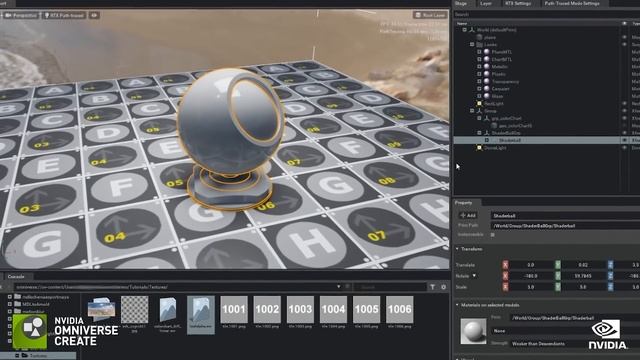Toggle visibility of the Looks scope
The width and height of the screenshot is (640, 360).
click(x=624, y=44)
